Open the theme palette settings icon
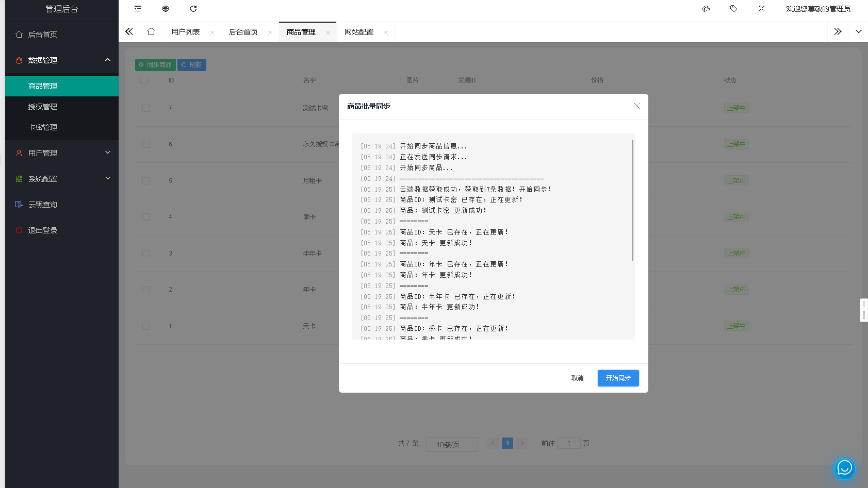The height and width of the screenshot is (488, 868). point(706,9)
